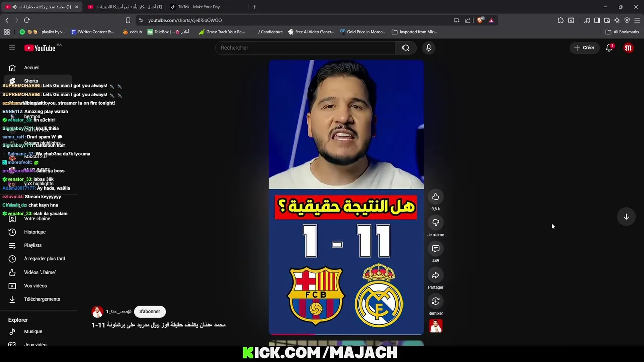
Task: Open the Free AI Video Gener... bookmark
Action: 311,32
